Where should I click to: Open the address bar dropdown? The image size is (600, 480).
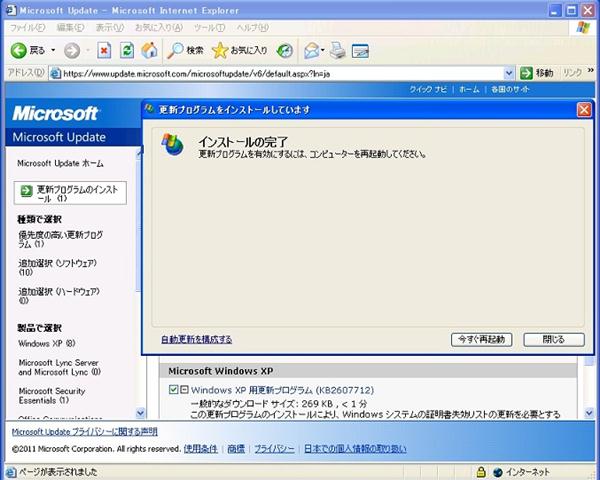tap(509, 73)
